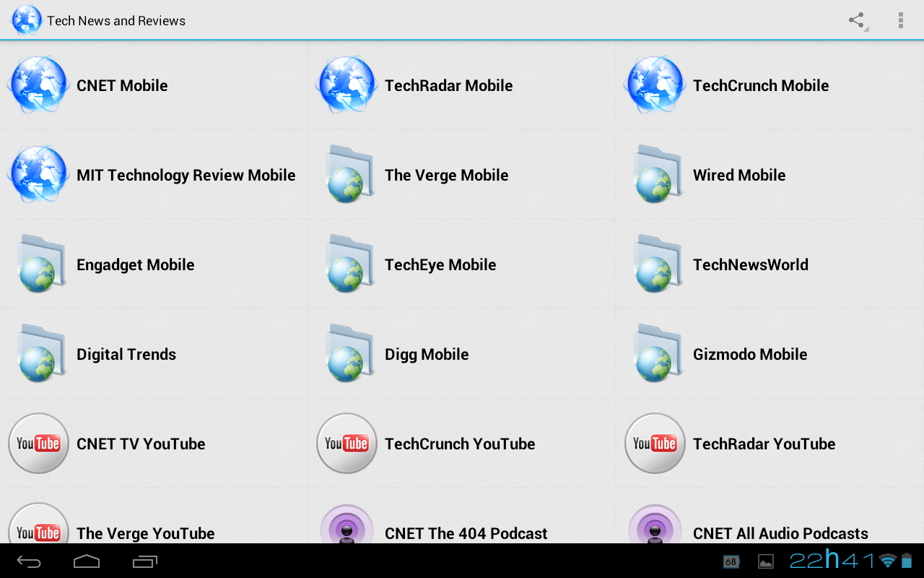Tap the picture notification icon
924x578 pixels.
pyautogui.click(x=766, y=561)
